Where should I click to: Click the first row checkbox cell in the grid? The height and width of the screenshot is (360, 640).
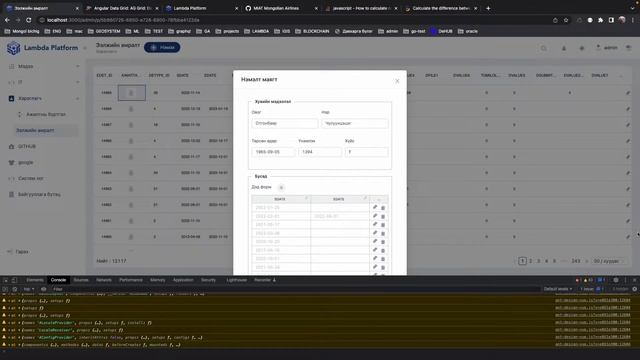131,93
